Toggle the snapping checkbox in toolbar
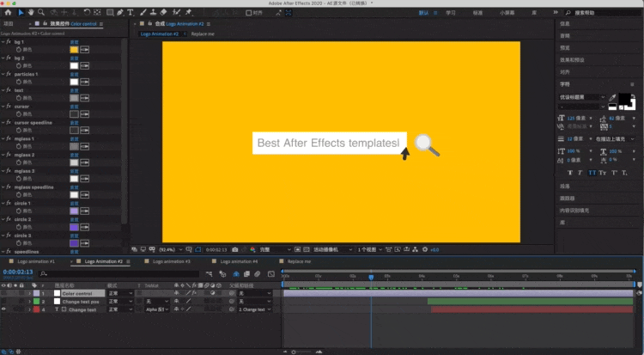The width and height of the screenshot is (644, 355). coord(248,13)
